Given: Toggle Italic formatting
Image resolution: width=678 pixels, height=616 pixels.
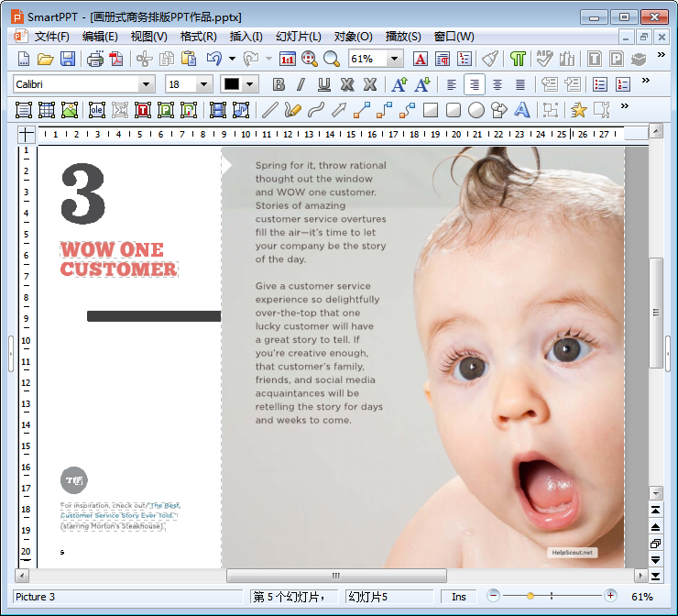Looking at the screenshot, I should [x=301, y=84].
